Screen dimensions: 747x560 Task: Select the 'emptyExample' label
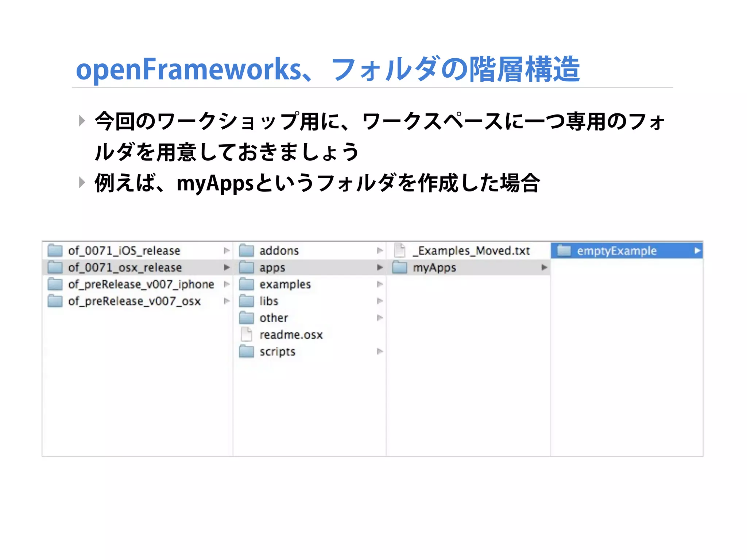coord(617,251)
